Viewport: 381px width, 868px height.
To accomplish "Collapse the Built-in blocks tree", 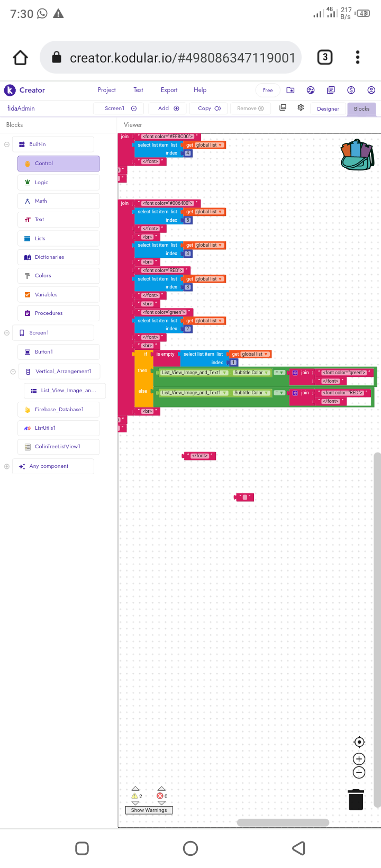I will 7,144.
